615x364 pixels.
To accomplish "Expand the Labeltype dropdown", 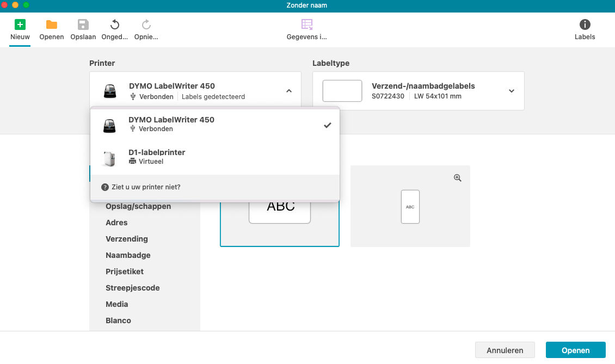I will pos(511,91).
